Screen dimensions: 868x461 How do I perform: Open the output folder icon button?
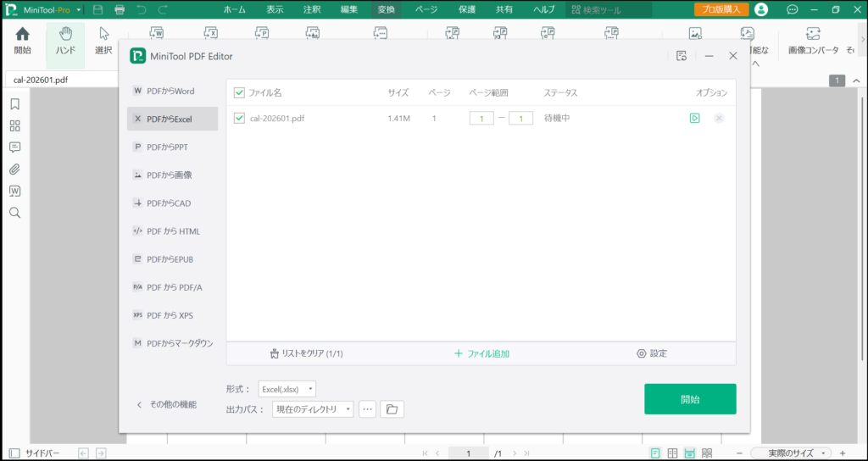click(392, 409)
